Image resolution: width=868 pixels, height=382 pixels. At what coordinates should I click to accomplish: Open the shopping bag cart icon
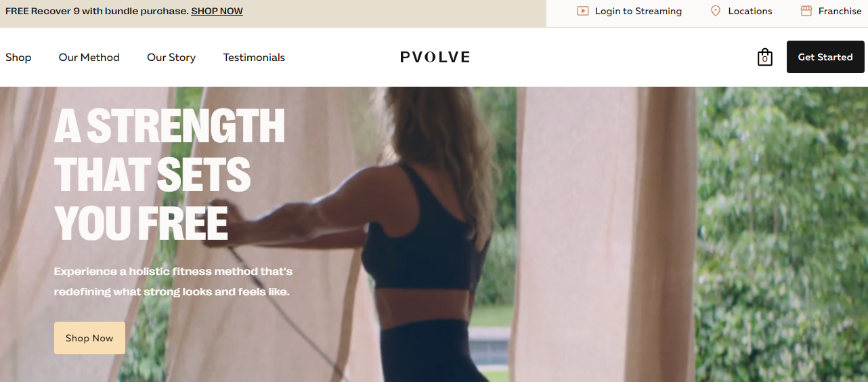pyautogui.click(x=764, y=58)
